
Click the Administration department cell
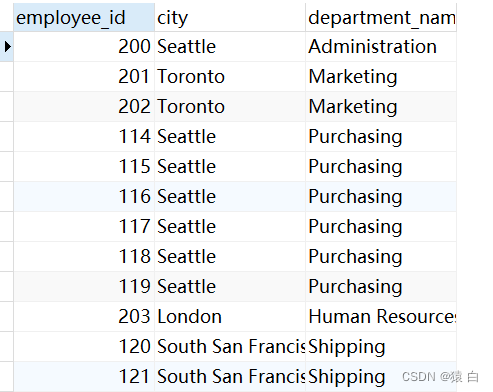[381, 47]
